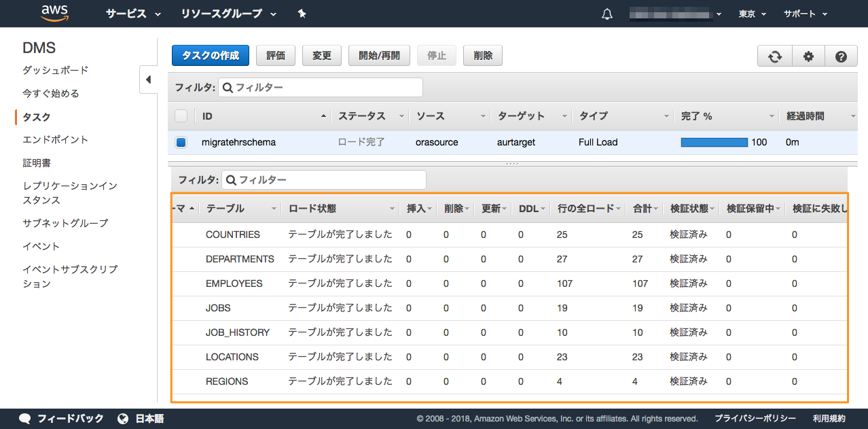Viewport: 868px width, 429px height.
Task: Click the refresh tasks icon
Action: (775, 56)
